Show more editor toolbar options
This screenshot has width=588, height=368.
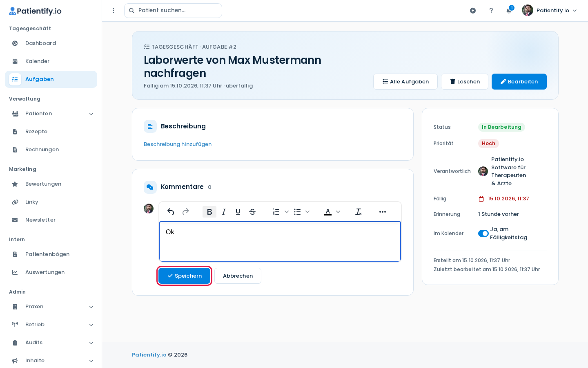click(x=383, y=212)
